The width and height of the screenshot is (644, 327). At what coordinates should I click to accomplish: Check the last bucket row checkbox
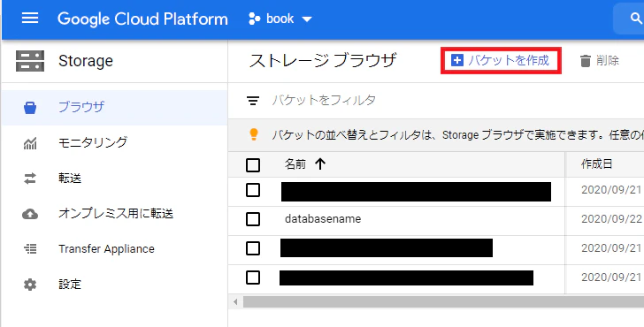(253, 278)
